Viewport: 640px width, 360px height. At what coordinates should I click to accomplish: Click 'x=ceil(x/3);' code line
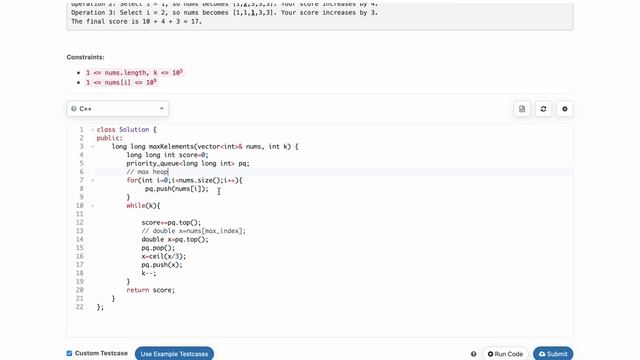click(x=164, y=256)
